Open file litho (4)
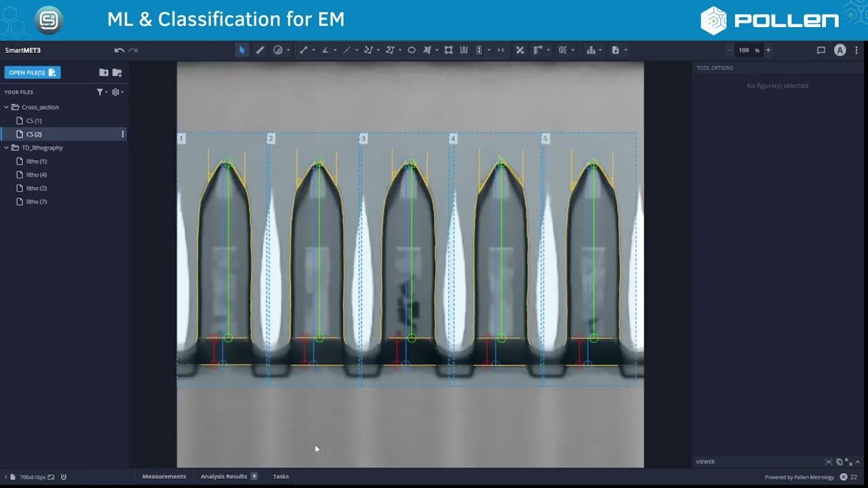Image resolution: width=868 pixels, height=488 pixels. pos(37,175)
